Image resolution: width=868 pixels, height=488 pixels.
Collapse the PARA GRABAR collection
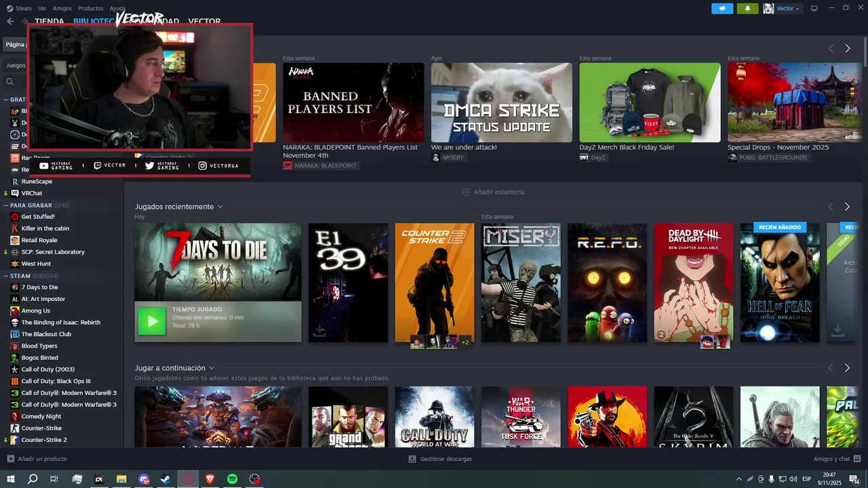[x=6, y=205]
